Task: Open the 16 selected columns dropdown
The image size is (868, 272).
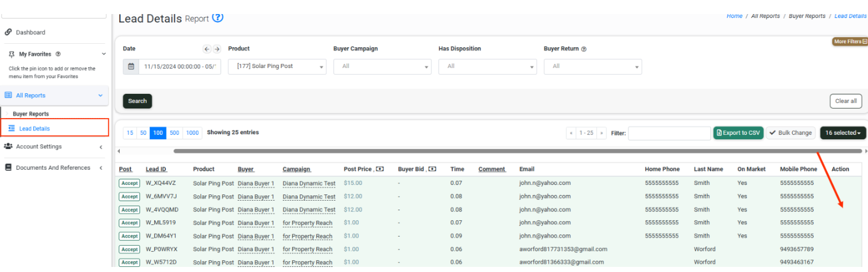Action: point(843,133)
